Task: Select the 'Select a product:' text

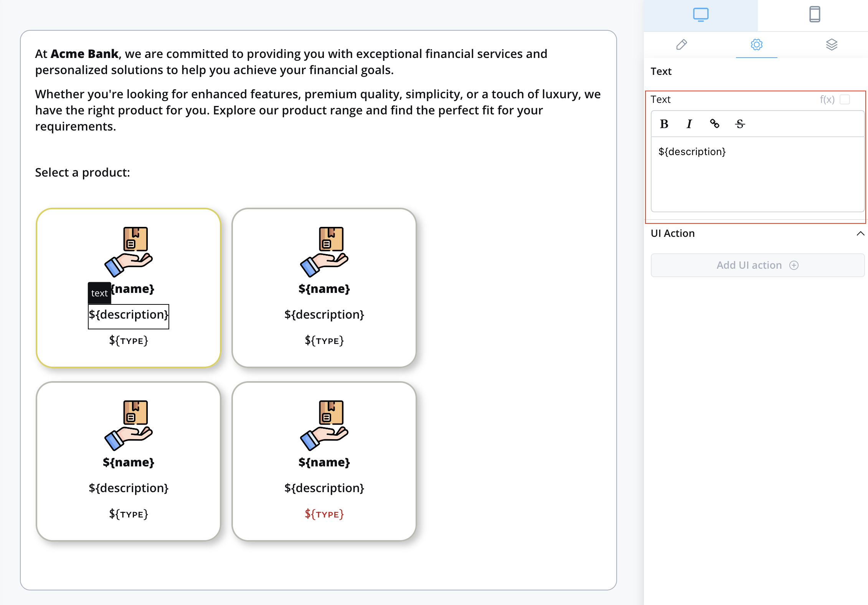Action: coord(83,172)
